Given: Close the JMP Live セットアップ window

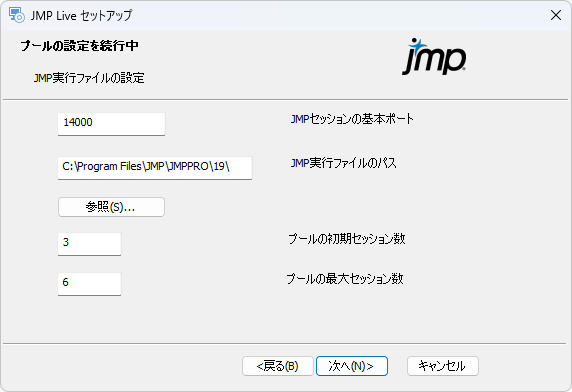Looking at the screenshot, I should pos(556,15).
